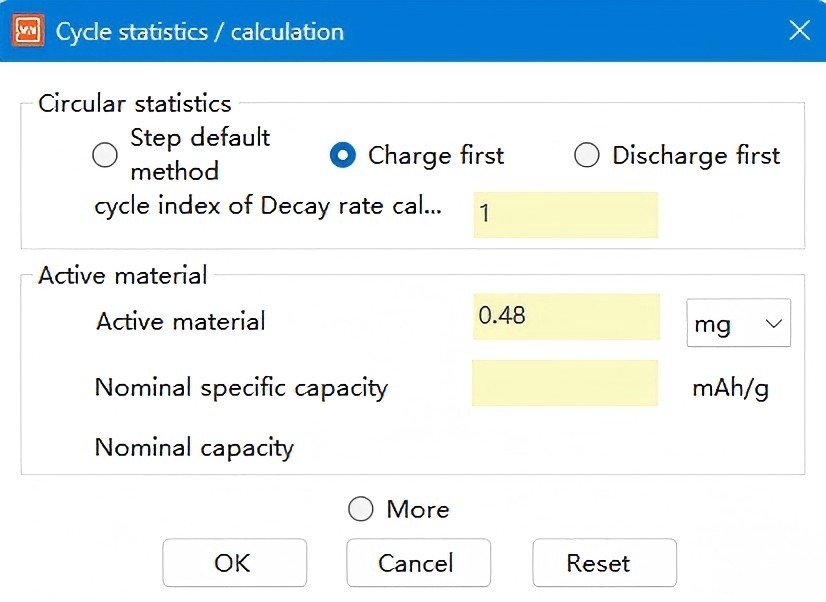Click the Cancel button
The width and height of the screenshot is (826, 602).
point(418,562)
